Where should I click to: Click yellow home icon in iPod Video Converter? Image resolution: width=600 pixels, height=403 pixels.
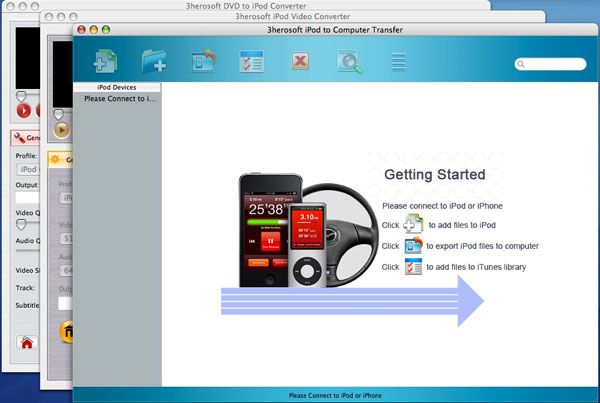66,331
